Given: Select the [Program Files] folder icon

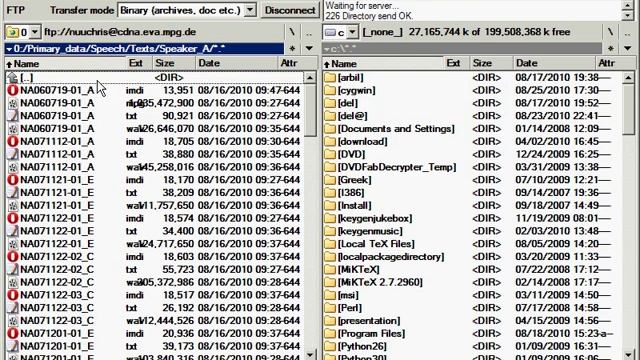Looking at the screenshot, I should pyautogui.click(x=330, y=333).
